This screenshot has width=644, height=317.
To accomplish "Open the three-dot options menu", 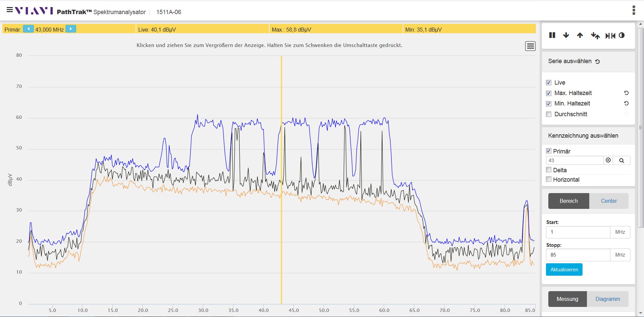I will coord(634,10).
